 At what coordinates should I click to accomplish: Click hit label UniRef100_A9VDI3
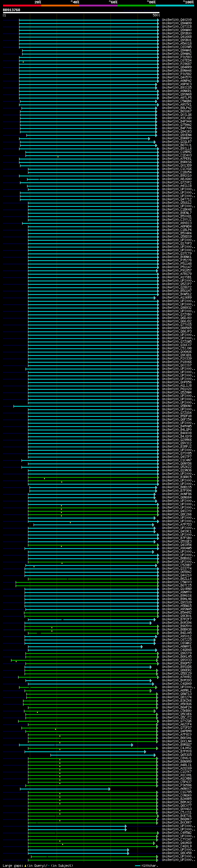pyautogui.click(x=177, y=223)
